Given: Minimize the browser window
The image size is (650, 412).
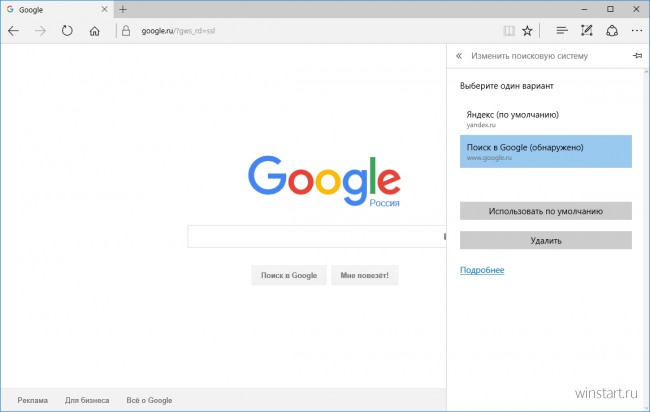Looking at the screenshot, I should click(x=585, y=9).
